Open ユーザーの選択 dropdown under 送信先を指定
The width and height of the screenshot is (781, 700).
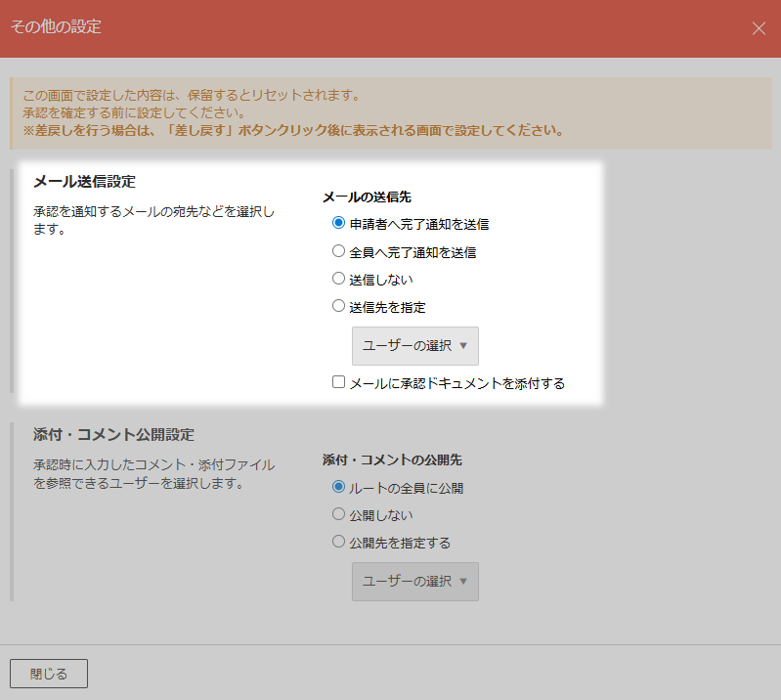pyautogui.click(x=415, y=346)
